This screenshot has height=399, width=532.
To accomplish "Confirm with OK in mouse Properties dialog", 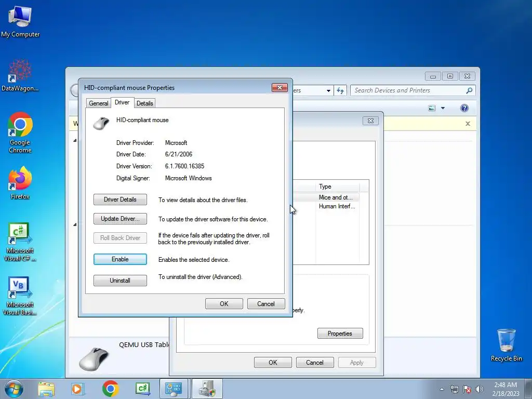I will [x=224, y=303].
